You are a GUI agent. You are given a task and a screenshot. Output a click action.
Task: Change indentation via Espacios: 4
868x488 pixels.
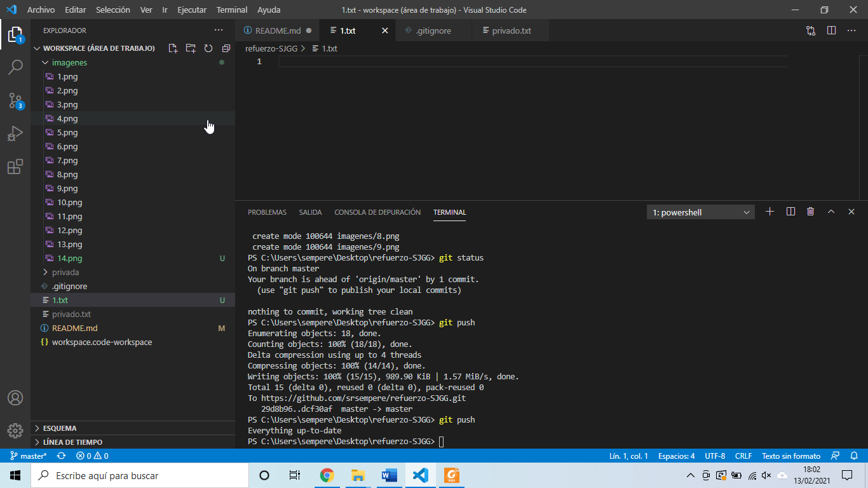coord(676,456)
